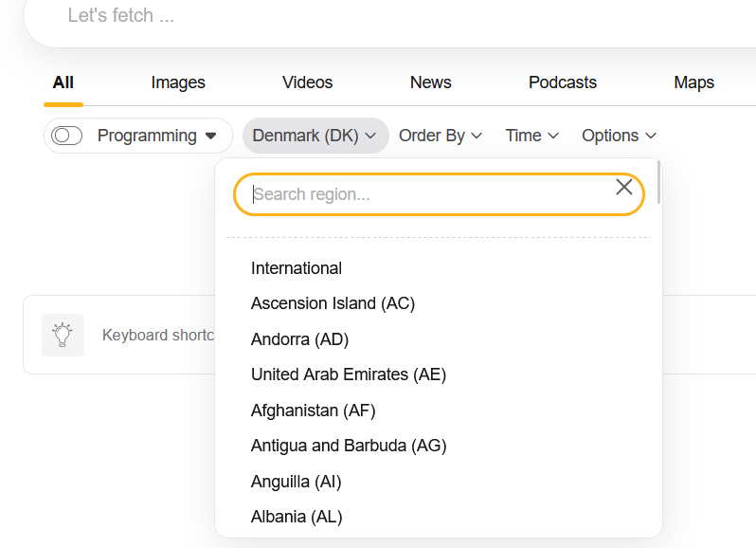Click the region list scrollbar
Image resolution: width=756 pixels, height=548 pixels.
pyautogui.click(x=658, y=182)
